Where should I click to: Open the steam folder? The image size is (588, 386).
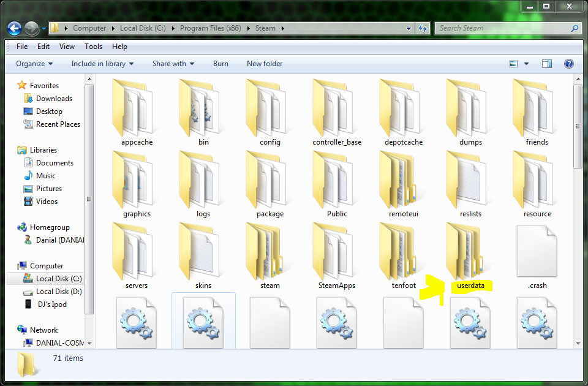point(270,256)
